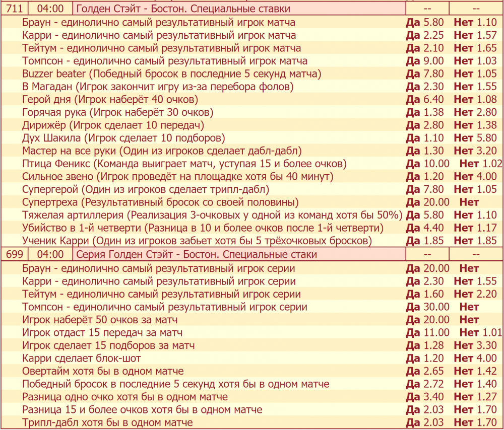Pick Нет 1.57 on Карри match top scorer
This screenshot has width=504, height=430.
pyautogui.click(x=475, y=35)
